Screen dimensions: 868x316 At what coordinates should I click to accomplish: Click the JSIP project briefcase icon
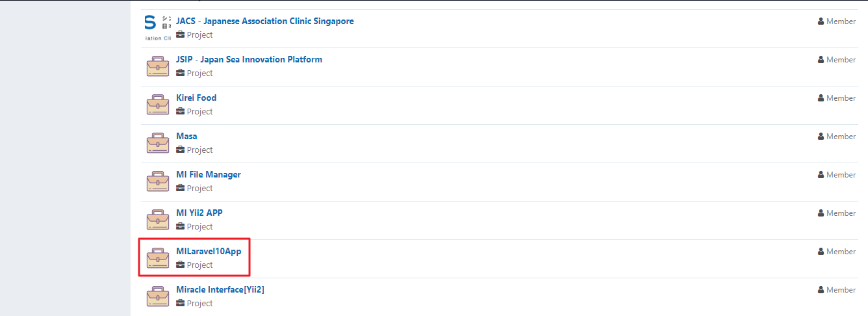point(157,66)
